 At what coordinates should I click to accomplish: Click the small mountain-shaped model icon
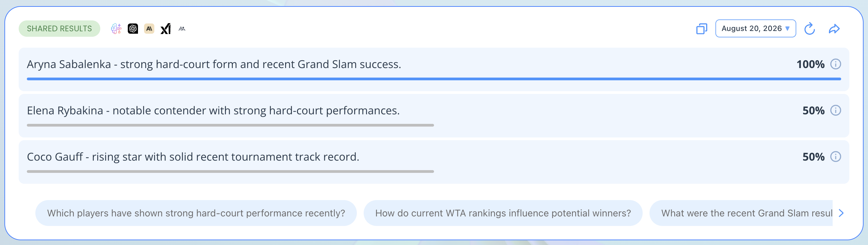click(182, 29)
